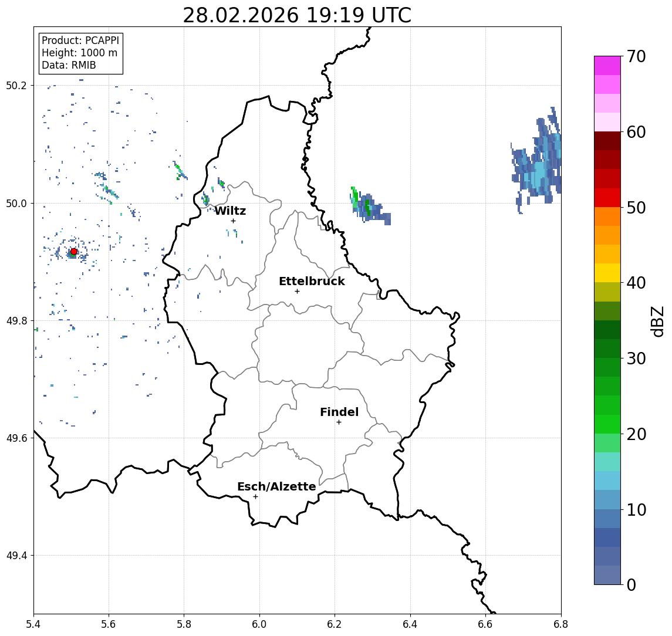
Task: Click the longitude tick label 6.4
Action: click(x=410, y=624)
